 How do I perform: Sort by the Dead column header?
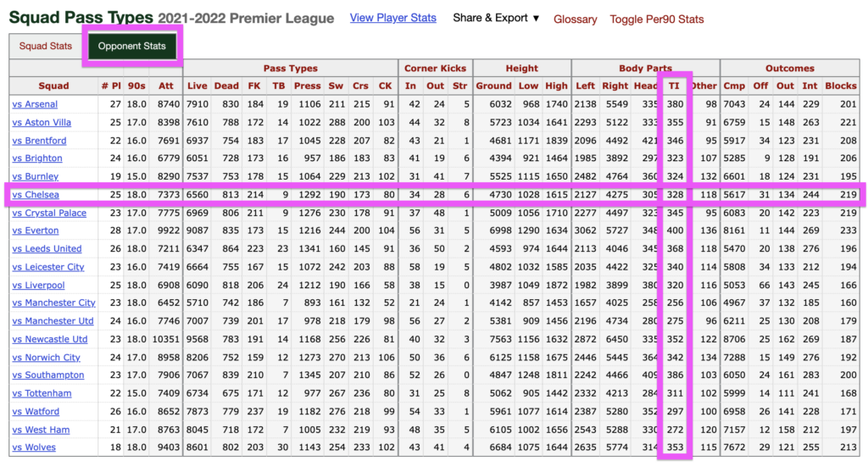pyautogui.click(x=226, y=86)
